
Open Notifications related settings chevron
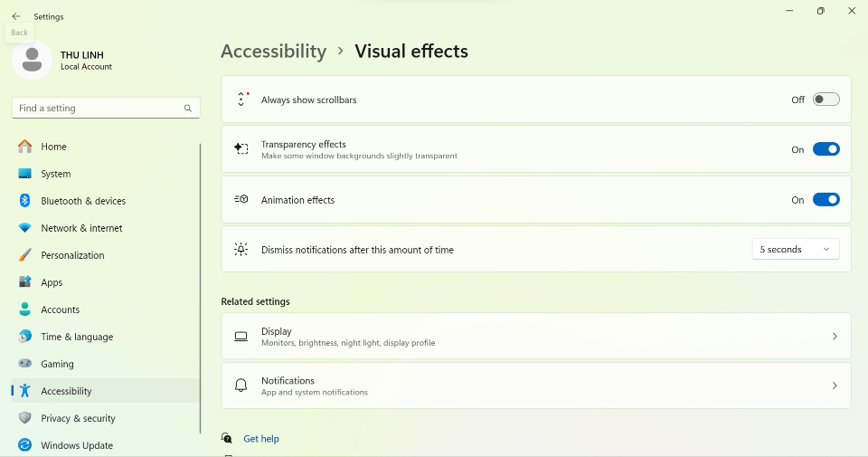835,386
